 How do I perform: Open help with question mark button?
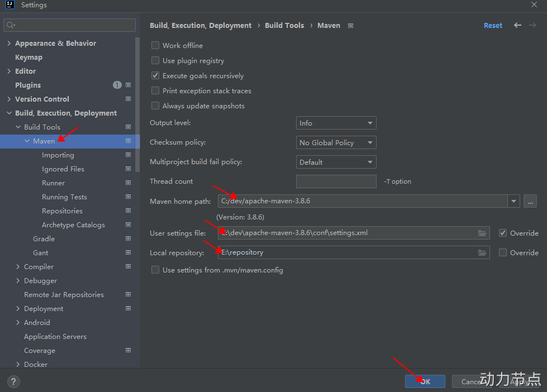pyautogui.click(x=13, y=381)
